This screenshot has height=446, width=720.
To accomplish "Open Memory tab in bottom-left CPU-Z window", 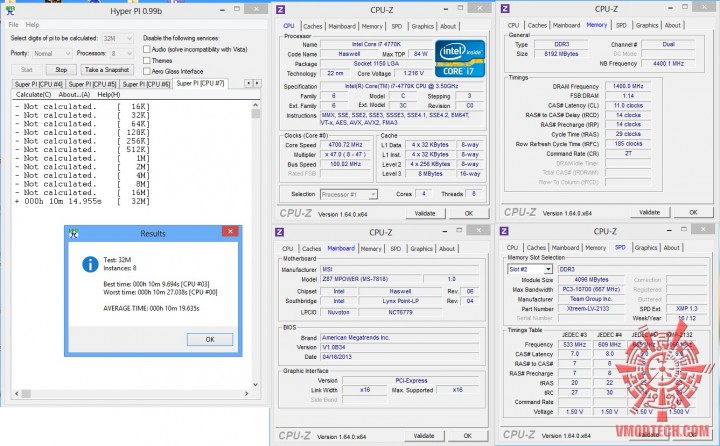I will click(371, 248).
